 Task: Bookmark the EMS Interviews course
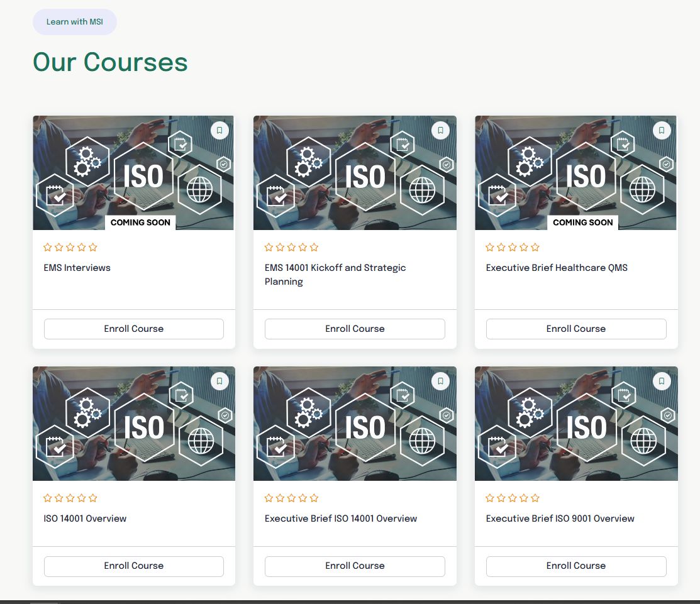pyautogui.click(x=219, y=130)
